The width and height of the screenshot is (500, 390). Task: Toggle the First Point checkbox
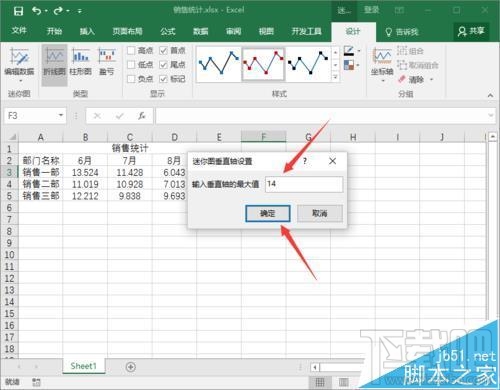point(163,51)
